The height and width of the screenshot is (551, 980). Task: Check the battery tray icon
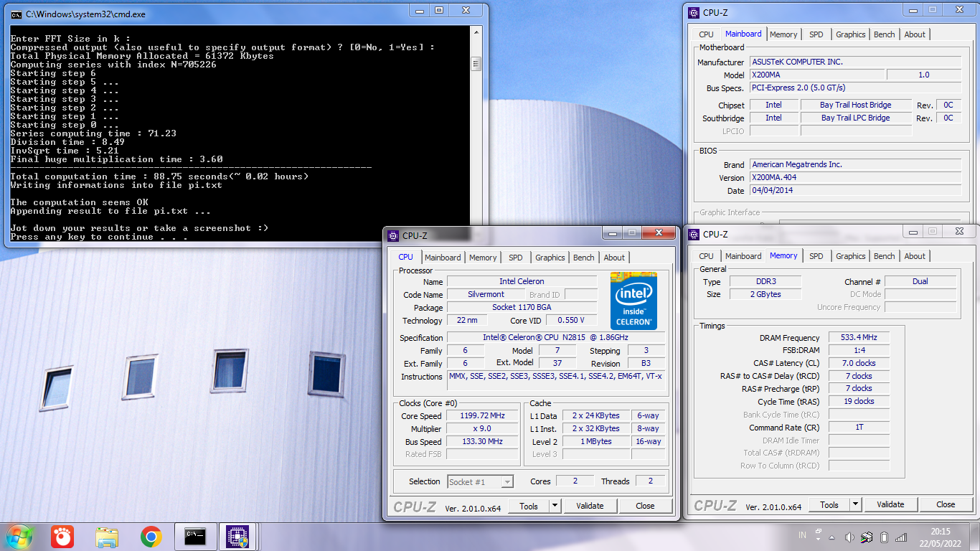(x=885, y=537)
